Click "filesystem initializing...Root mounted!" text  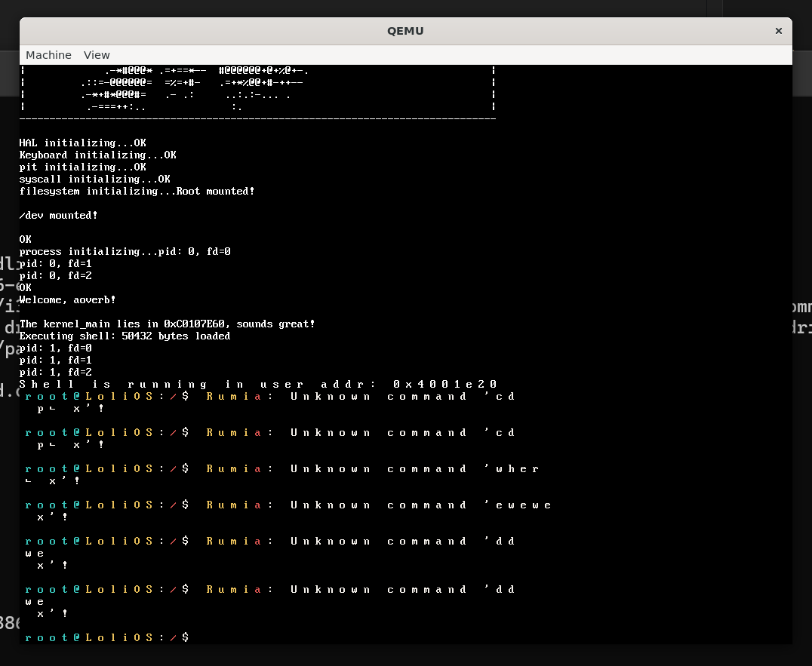137,191
